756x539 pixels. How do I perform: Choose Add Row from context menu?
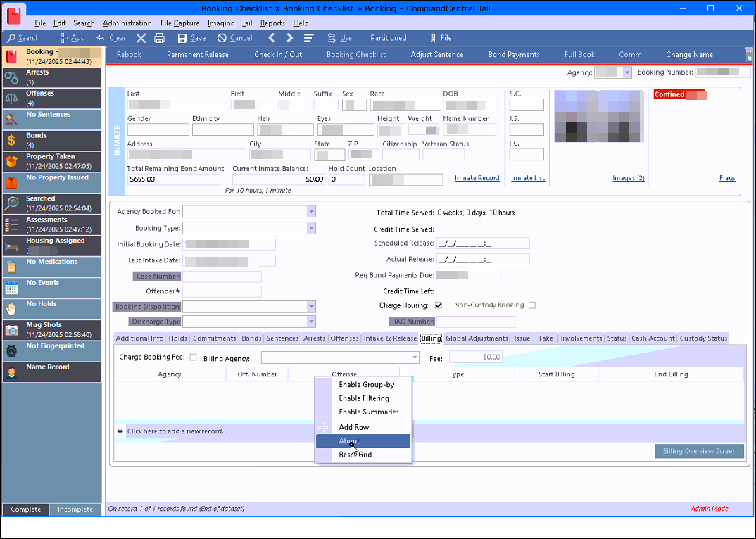coord(363,427)
